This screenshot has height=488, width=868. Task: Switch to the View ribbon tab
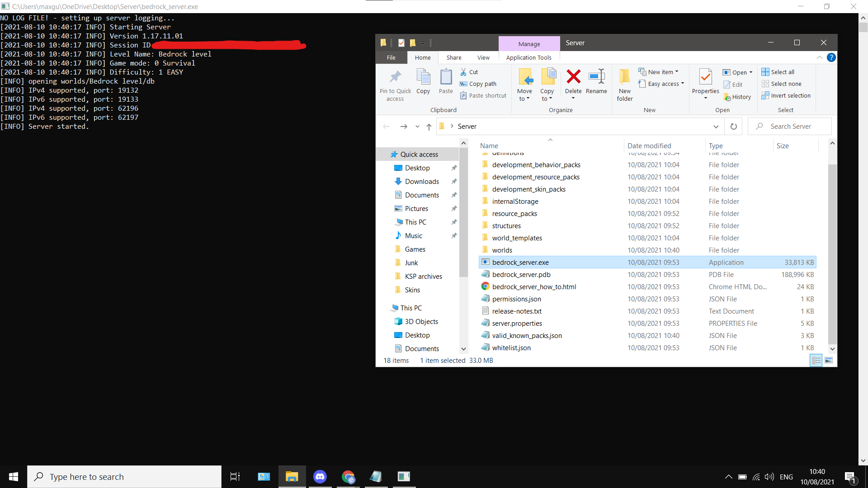[483, 57]
